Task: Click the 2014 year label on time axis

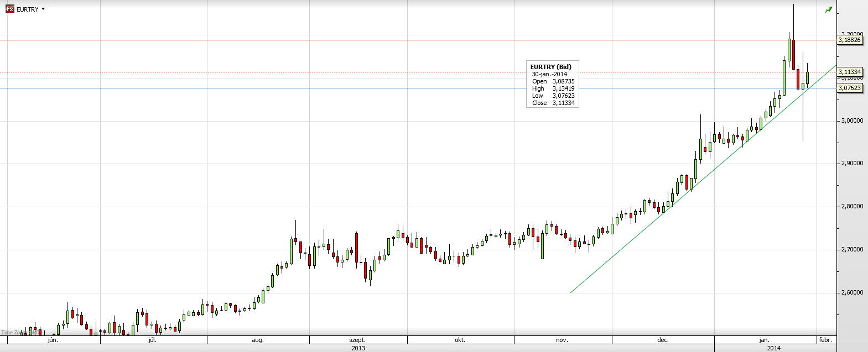Action: click(774, 348)
